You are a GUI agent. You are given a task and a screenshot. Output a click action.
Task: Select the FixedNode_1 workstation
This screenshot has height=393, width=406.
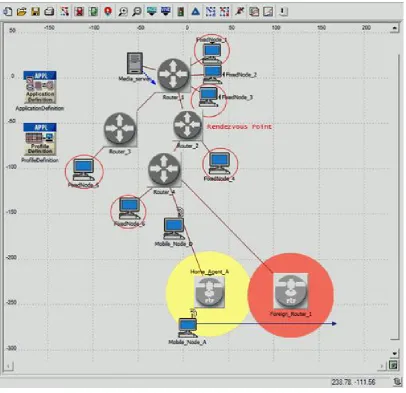pos(212,53)
